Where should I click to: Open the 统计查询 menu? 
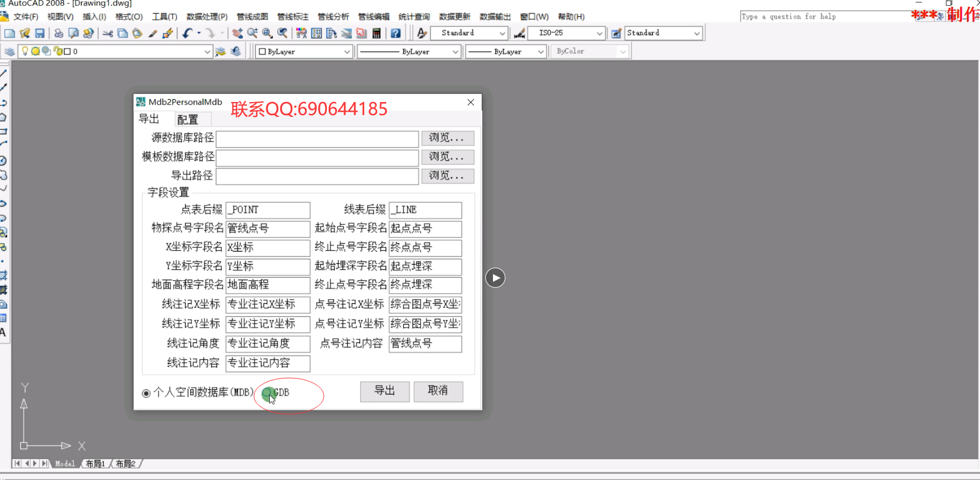click(414, 17)
